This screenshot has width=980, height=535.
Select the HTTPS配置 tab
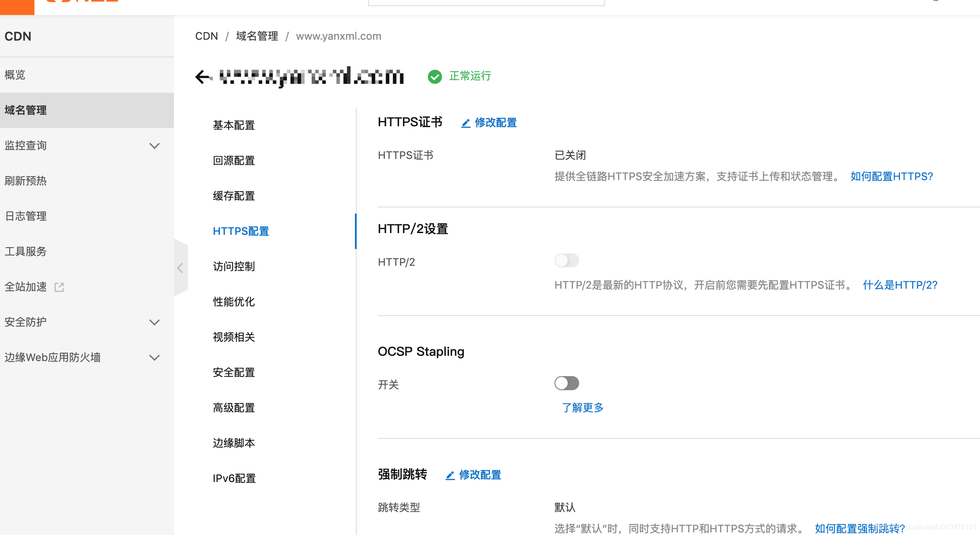[x=241, y=231]
